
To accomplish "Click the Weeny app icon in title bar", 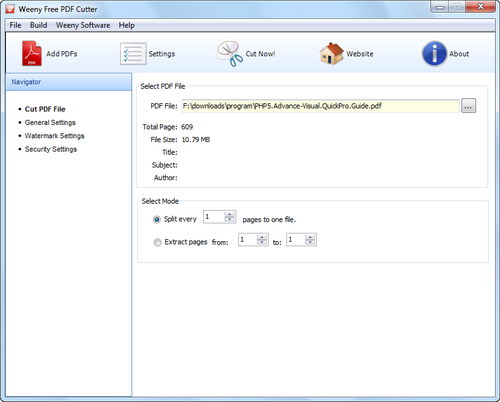I will pos(10,9).
